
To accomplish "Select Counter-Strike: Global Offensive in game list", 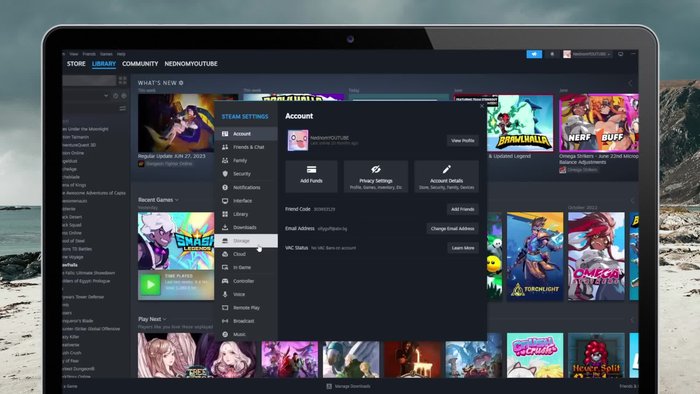I will pos(92,329).
